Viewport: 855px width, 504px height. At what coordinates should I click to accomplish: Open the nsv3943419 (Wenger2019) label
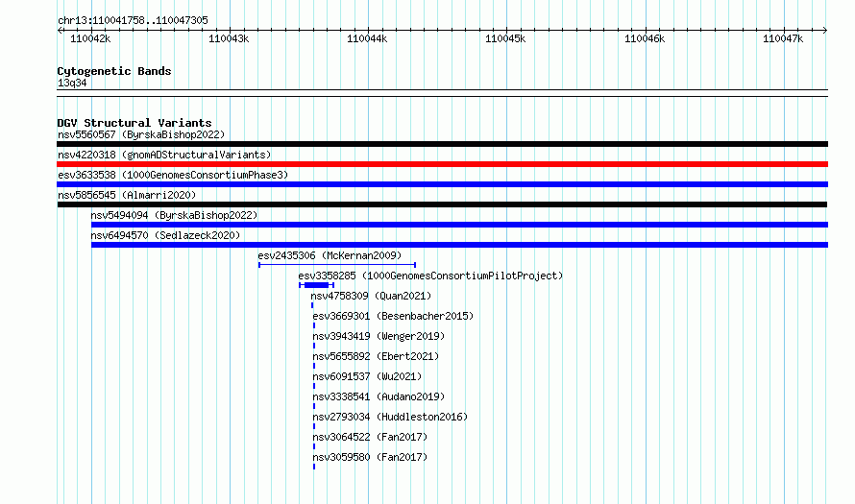[x=379, y=336]
